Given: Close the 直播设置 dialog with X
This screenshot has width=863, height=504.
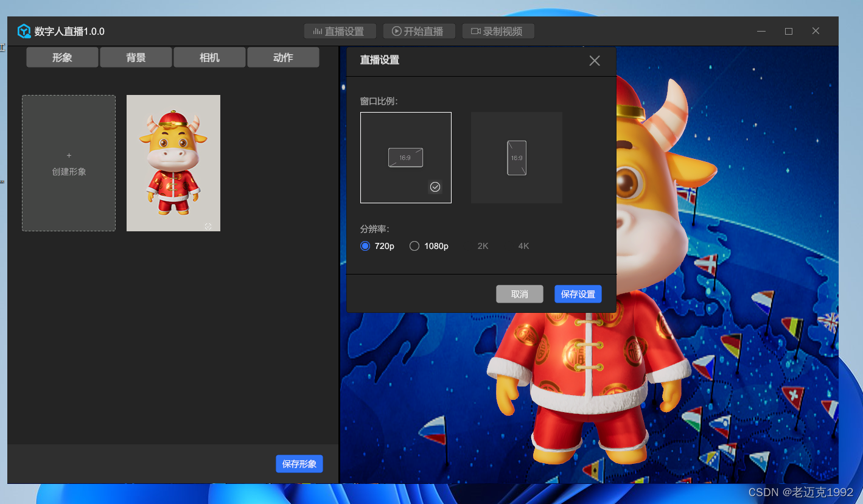Looking at the screenshot, I should coord(595,60).
